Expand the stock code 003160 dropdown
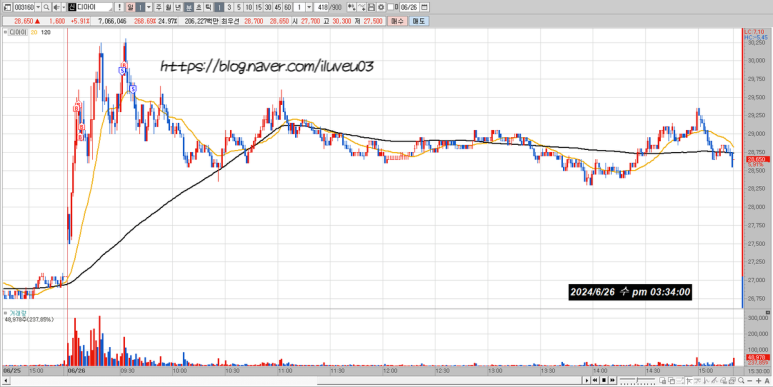Viewport: 773px width, 387px height. pos(38,7)
